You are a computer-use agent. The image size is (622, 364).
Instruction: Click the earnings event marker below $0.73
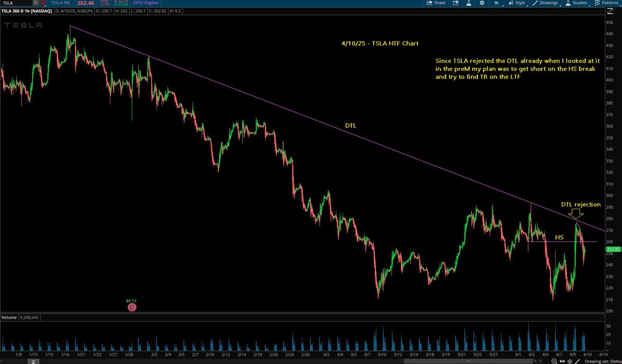click(132, 307)
